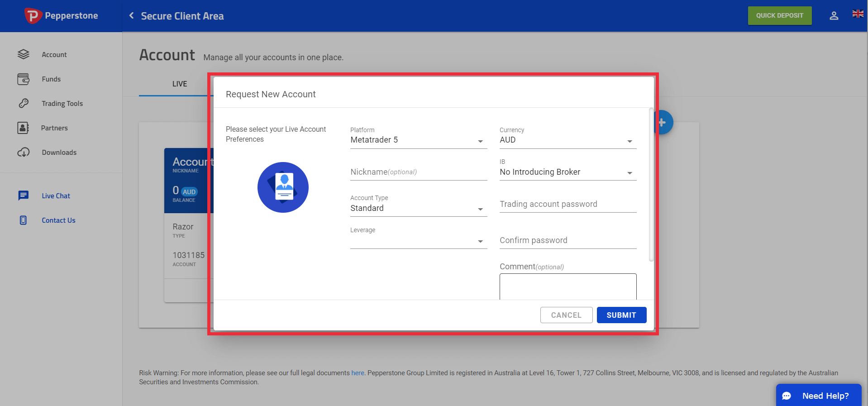Screen dimensions: 868x406
Task: Expand the Currency dropdown set to AUD
Action: click(568, 140)
